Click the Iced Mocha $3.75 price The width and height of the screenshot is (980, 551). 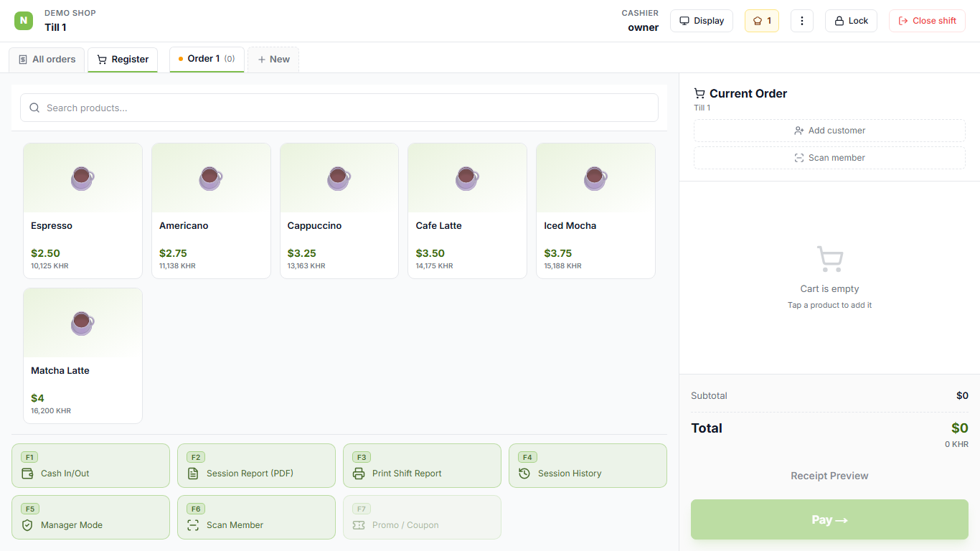click(558, 253)
